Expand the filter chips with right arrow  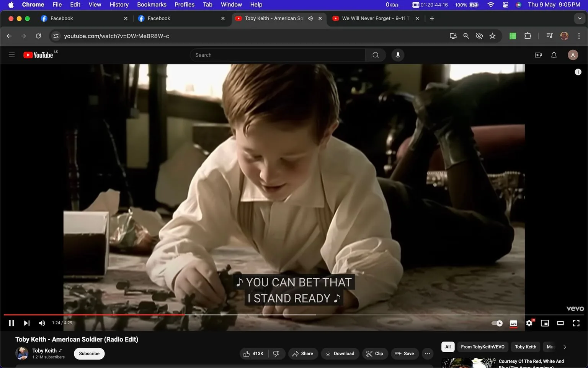(x=565, y=347)
